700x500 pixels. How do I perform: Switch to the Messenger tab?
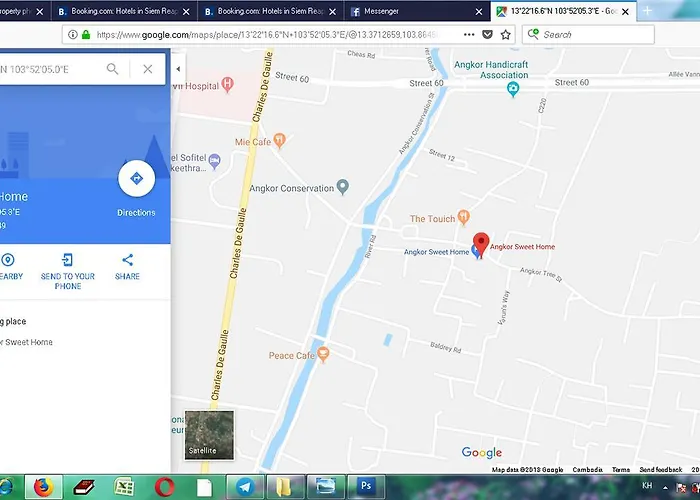417,11
